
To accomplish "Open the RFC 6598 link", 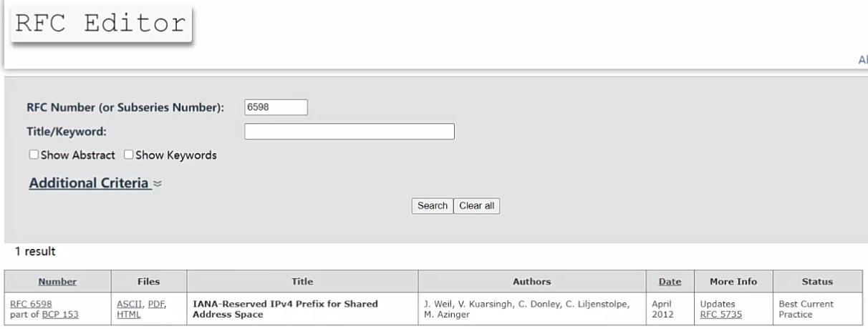I will point(32,303).
